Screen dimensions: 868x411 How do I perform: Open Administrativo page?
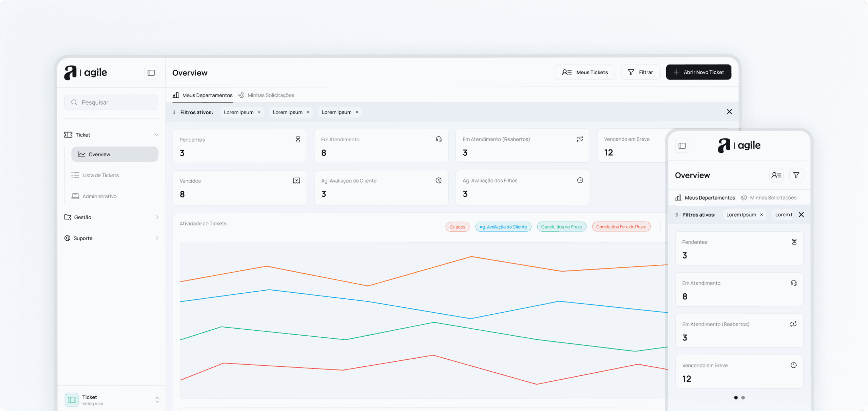click(94, 196)
